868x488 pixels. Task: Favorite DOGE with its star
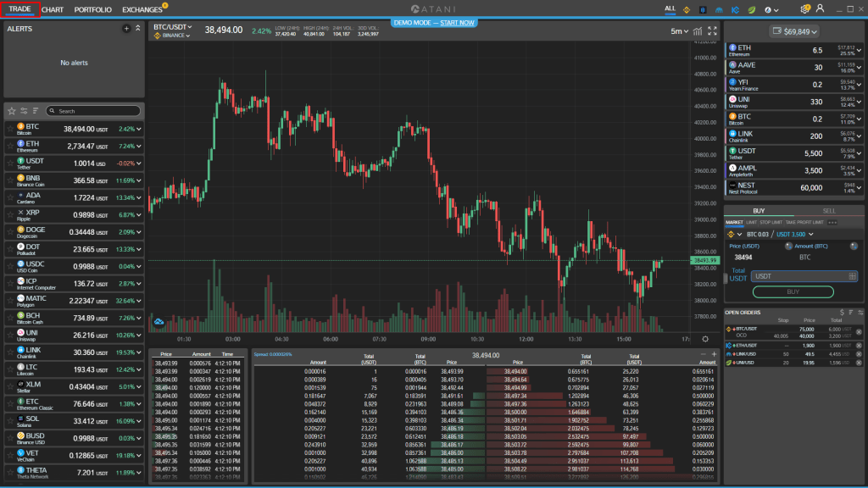[x=10, y=232]
